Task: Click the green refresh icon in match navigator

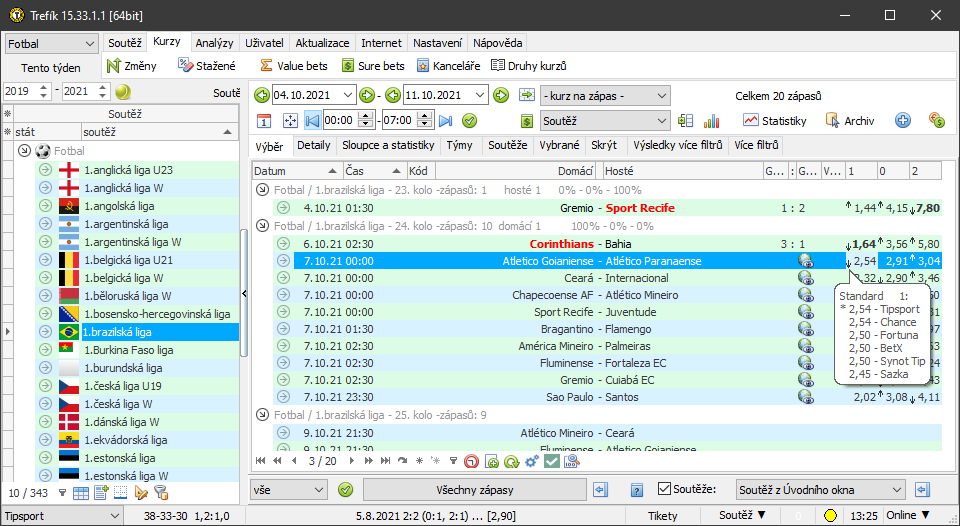Action: 511,461
